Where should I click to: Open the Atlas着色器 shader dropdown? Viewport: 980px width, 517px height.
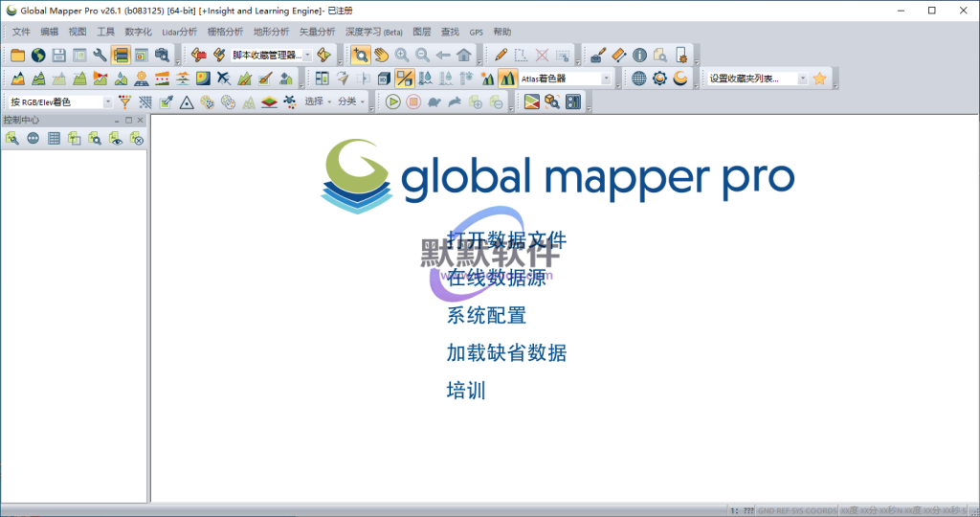coord(606,79)
